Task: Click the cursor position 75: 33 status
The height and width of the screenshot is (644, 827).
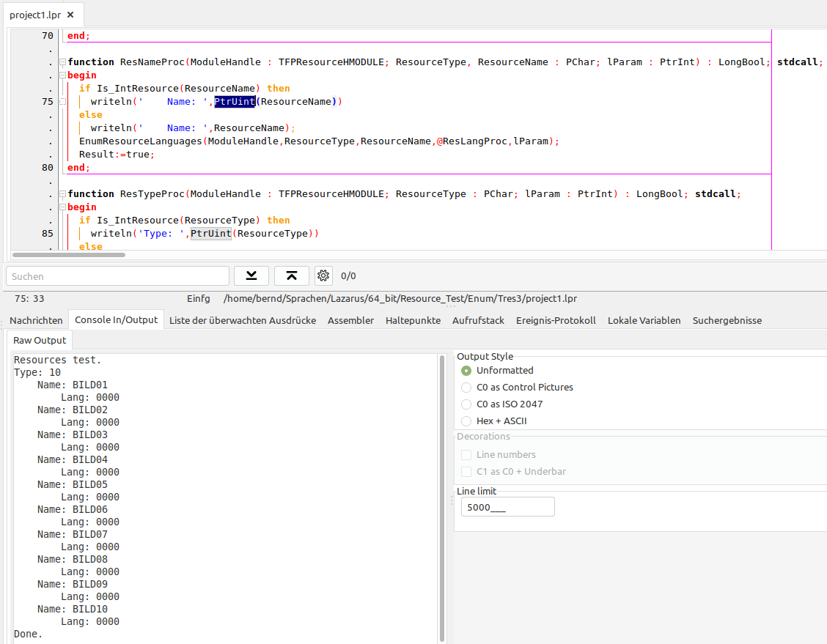Action: click(x=29, y=299)
